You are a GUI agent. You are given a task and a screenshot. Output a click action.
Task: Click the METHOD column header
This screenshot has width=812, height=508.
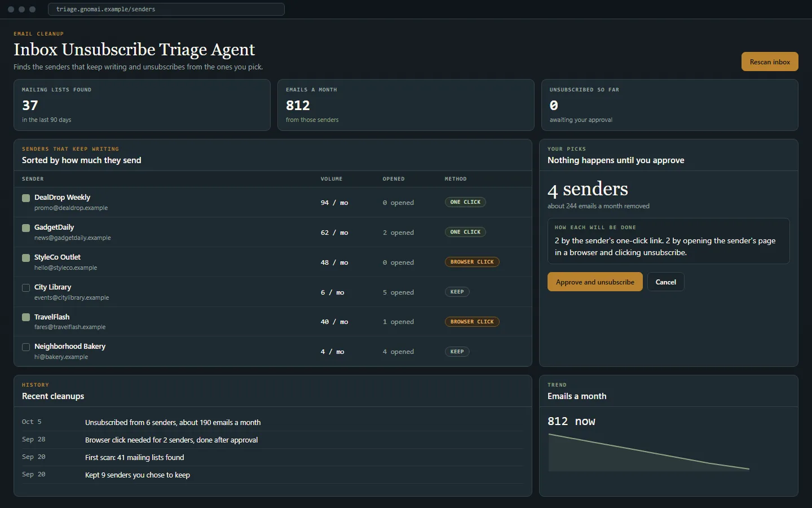tap(456, 179)
